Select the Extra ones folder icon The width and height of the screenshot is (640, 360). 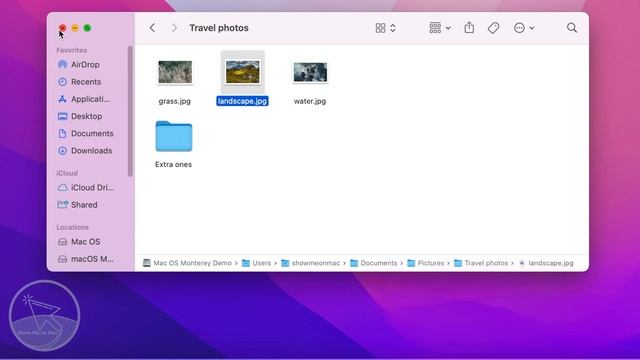coord(174,136)
